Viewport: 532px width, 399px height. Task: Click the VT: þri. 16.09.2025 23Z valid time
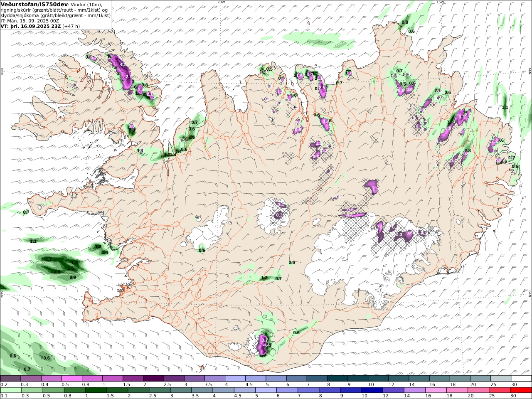click(x=31, y=26)
